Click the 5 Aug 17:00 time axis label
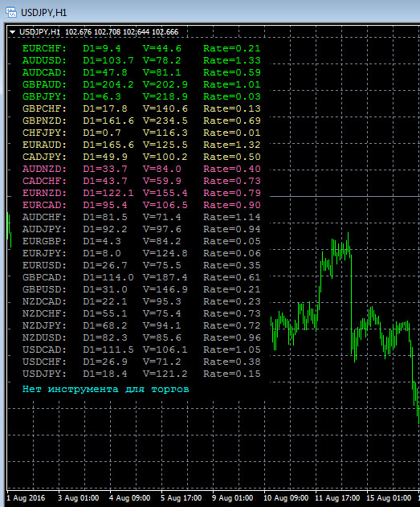Viewport: 420px width, 507px height. (x=181, y=498)
